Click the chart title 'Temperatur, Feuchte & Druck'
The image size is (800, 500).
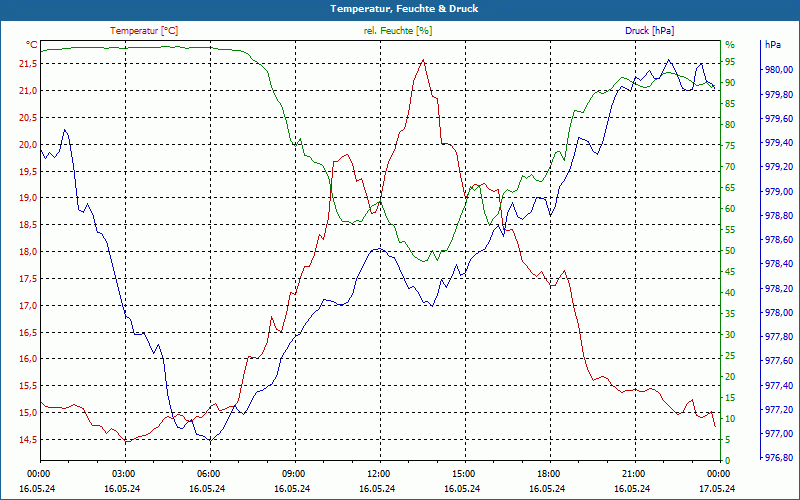tap(404, 9)
